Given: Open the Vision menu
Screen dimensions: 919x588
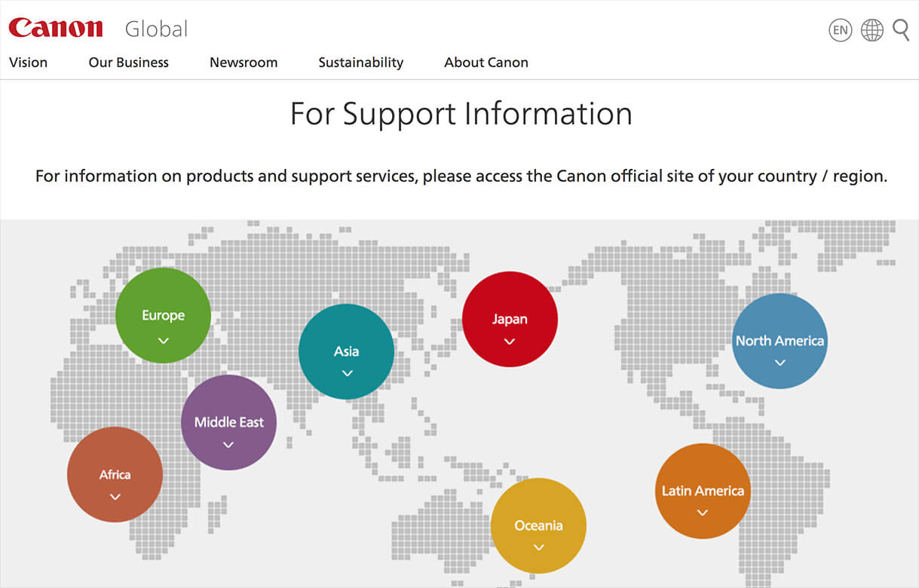Looking at the screenshot, I should click(x=28, y=63).
